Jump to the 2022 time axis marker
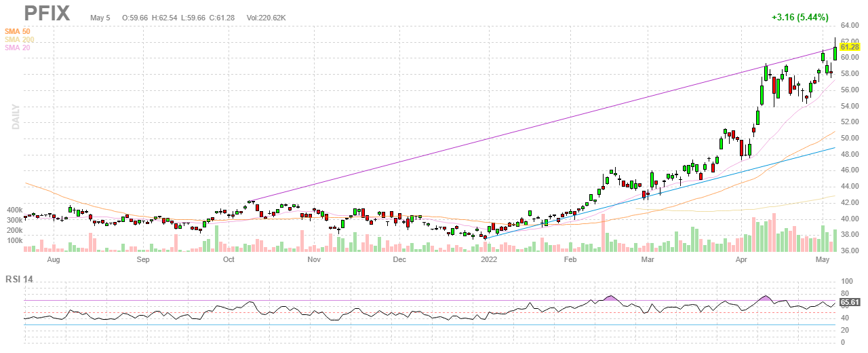868x353 pixels. point(489,259)
